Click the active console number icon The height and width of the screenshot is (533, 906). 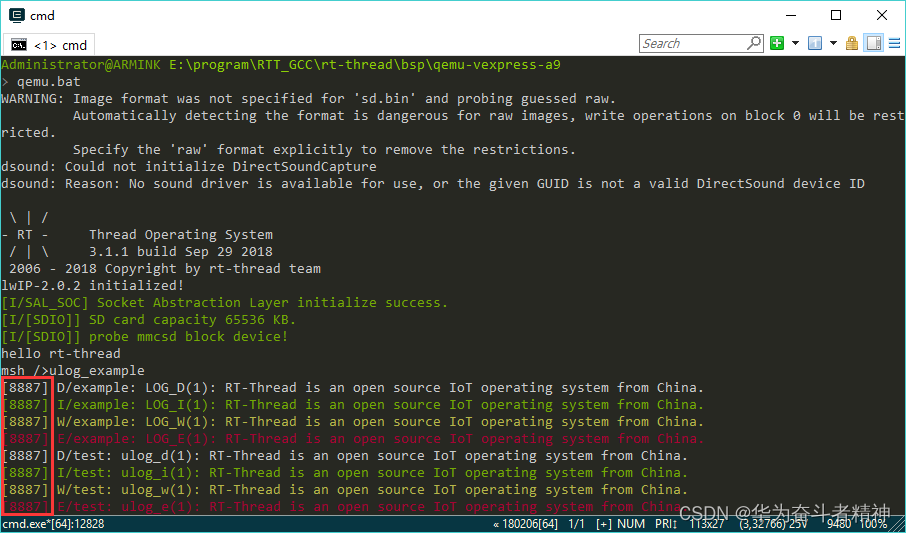pyautogui.click(x=815, y=43)
